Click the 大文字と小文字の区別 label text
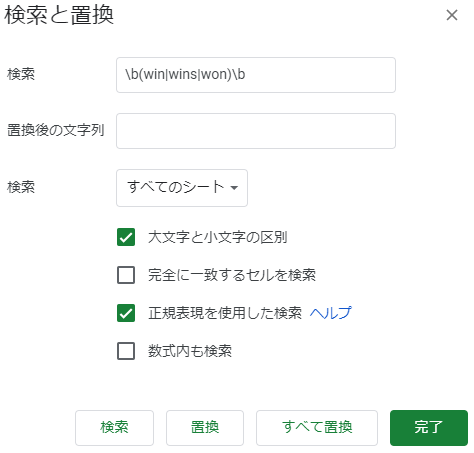474x453 pixels. 218,237
